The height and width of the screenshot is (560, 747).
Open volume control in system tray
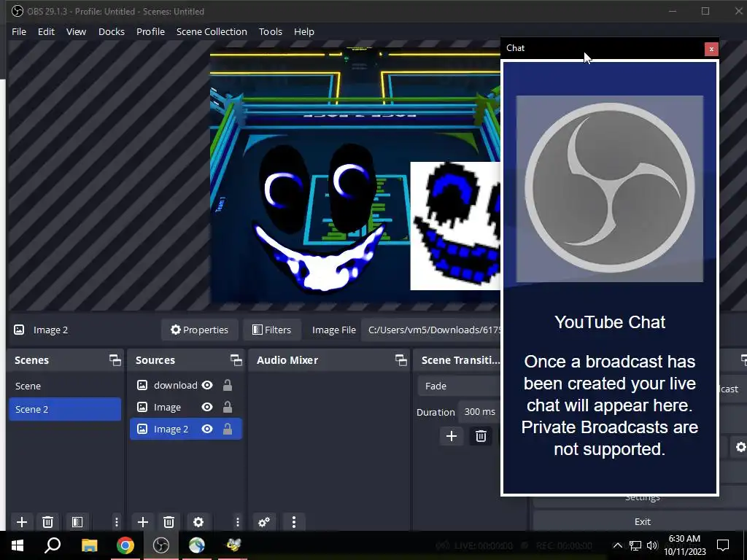[652, 545]
